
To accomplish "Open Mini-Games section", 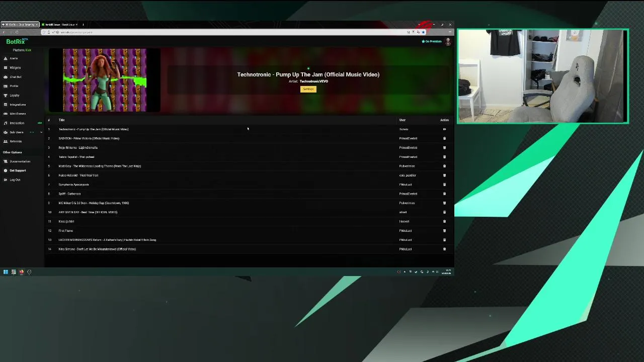I will [17, 114].
